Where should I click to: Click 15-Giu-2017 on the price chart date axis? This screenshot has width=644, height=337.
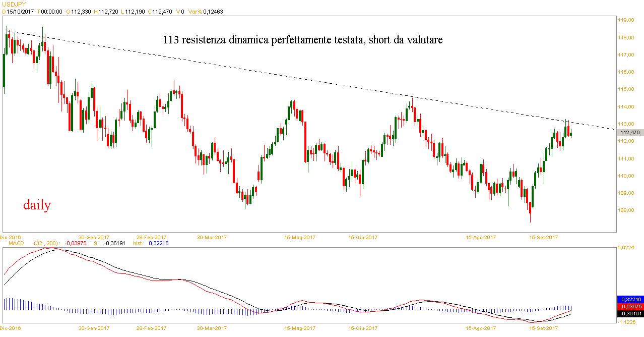tap(363, 237)
